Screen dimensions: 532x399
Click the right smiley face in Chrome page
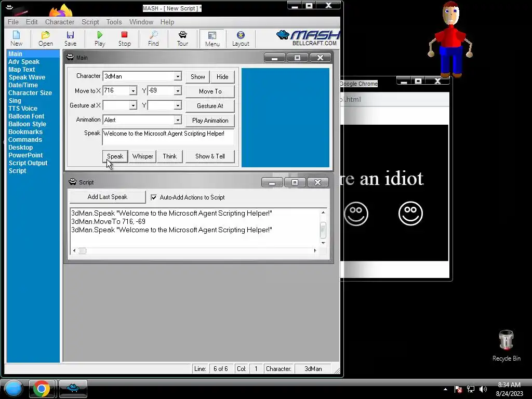(x=410, y=214)
